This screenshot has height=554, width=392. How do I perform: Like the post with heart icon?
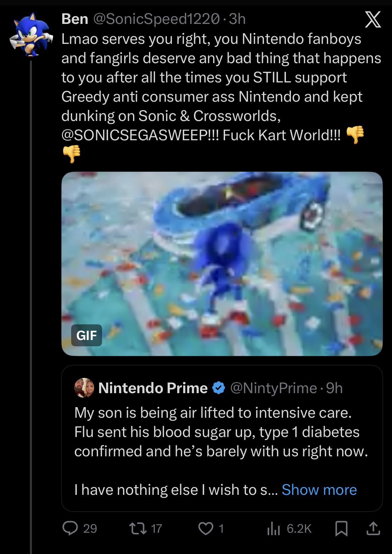tap(205, 528)
